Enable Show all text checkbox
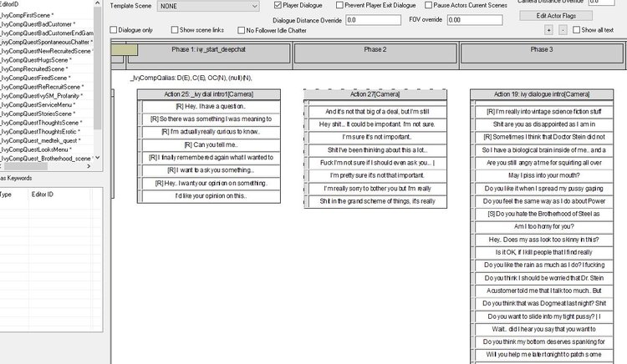Viewport: 627px width, 364px height. [x=576, y=30]
